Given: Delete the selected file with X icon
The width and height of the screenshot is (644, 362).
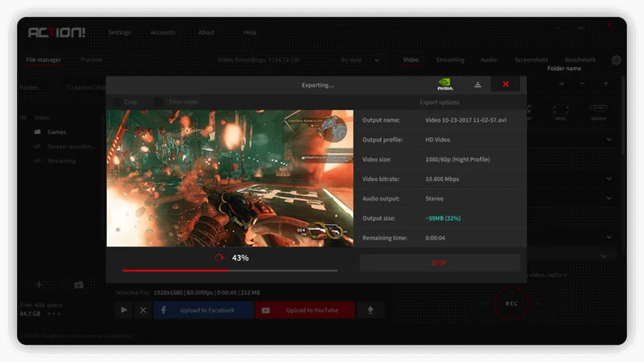Looking at the screenshot, I should (143, 311).
